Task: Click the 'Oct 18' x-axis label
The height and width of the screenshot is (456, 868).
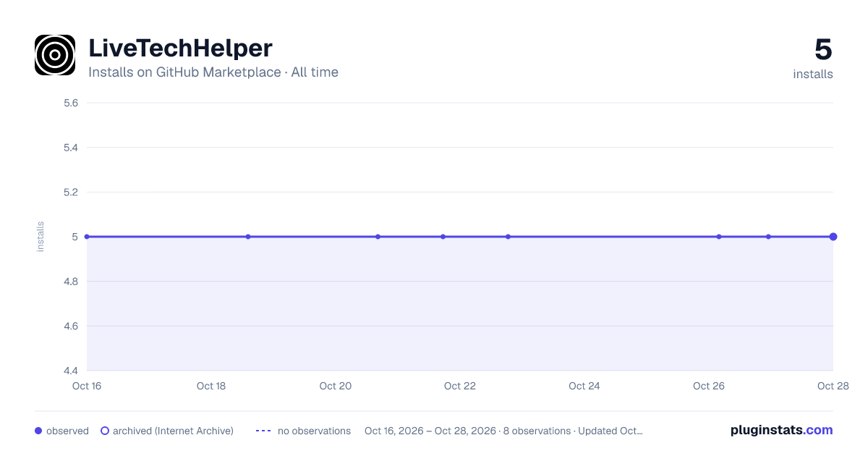Action: click(x=211, y=386)
